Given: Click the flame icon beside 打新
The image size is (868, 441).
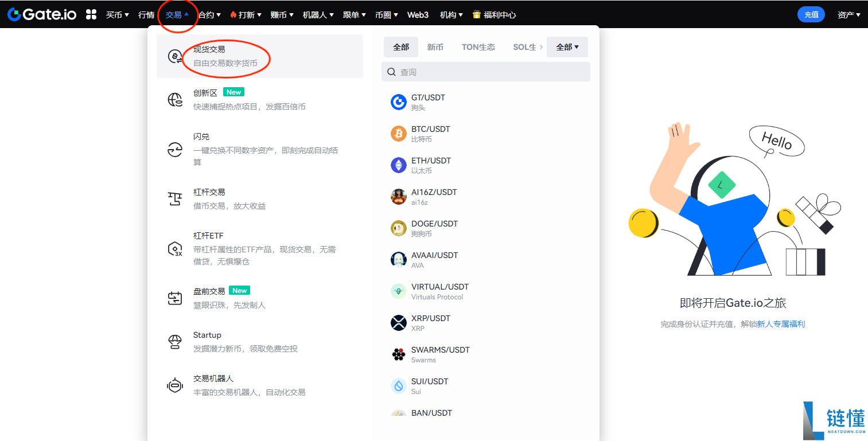Looking at the screenshot, I should 233,15.
